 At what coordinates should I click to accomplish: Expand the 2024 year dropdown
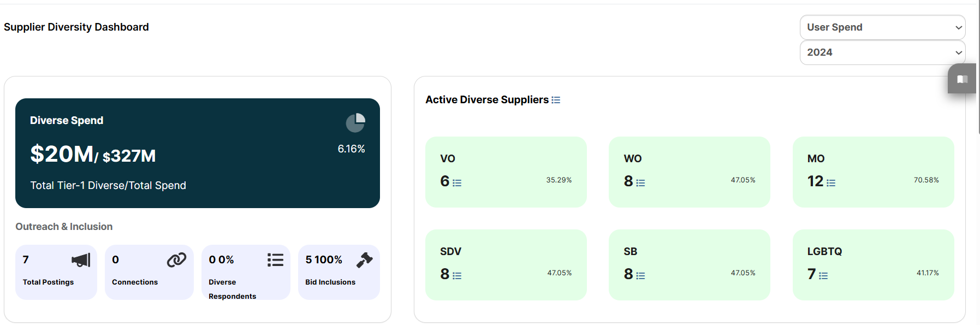point(882,52)
